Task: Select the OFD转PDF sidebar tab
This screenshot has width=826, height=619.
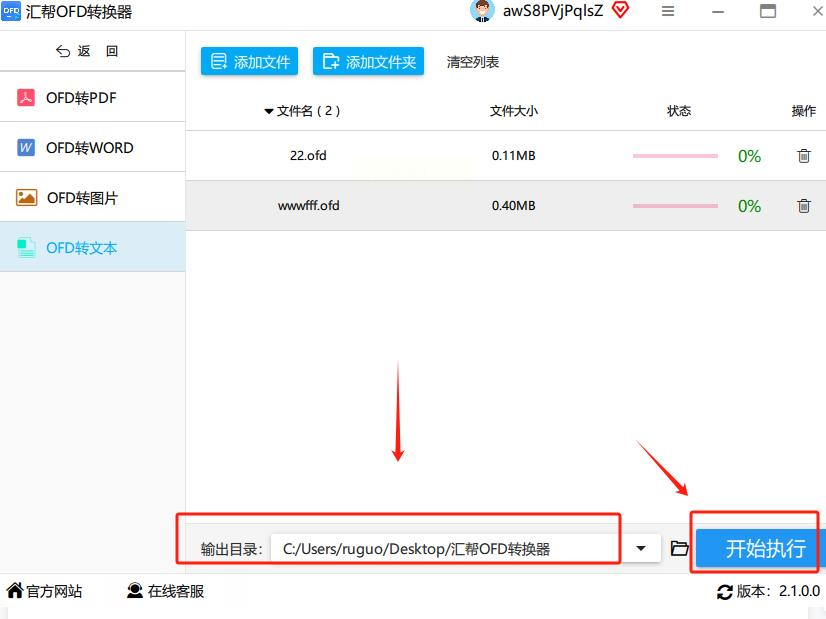Action: pyautogui.click(x=92, y=97)
